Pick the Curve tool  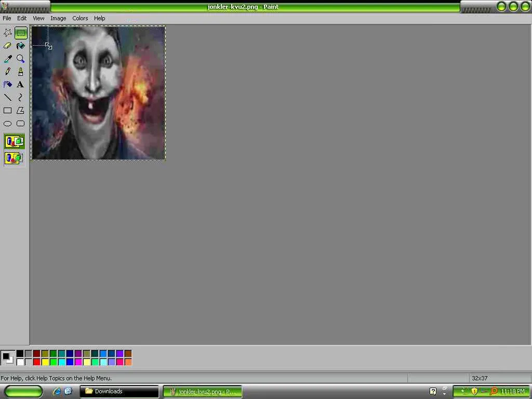21,98
